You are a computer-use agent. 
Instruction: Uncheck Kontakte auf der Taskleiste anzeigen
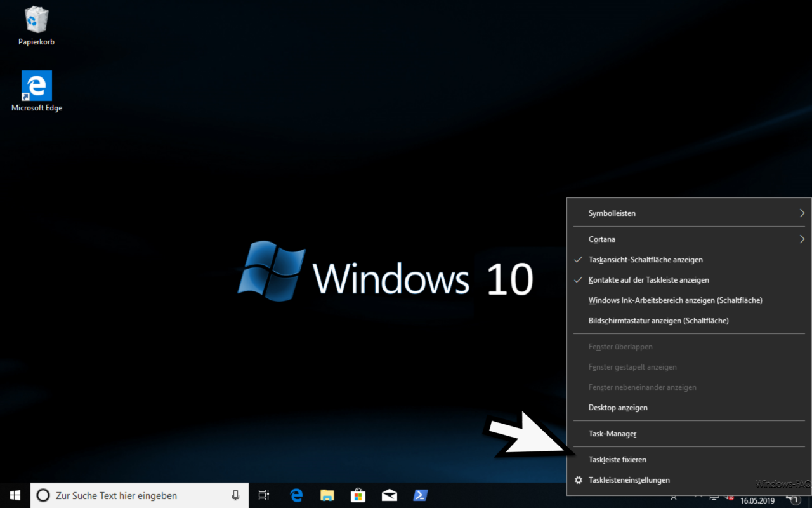[689, 280]
